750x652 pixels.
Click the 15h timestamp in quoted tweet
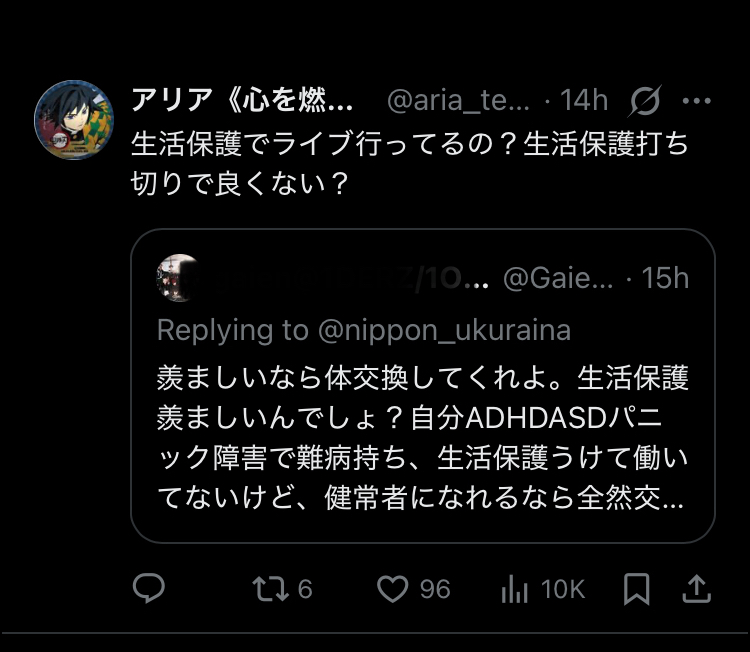point(665,278)
